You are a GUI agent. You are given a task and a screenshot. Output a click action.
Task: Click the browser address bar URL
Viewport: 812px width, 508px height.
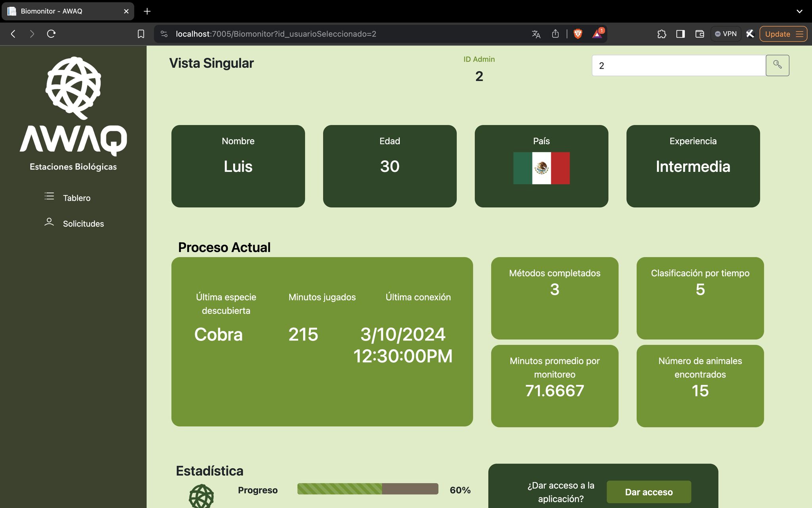pyautogui.click(x=276, y=34)
